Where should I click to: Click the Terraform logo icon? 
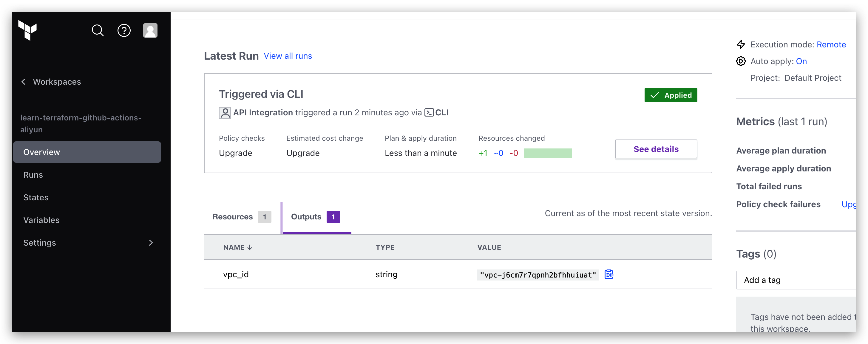(27, 30)
